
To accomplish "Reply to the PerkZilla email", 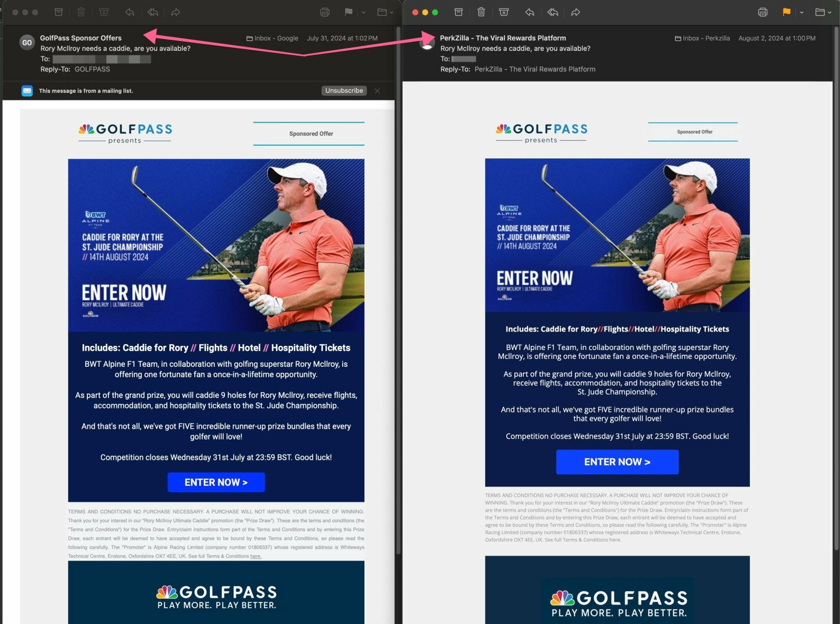I will [530, 12].
